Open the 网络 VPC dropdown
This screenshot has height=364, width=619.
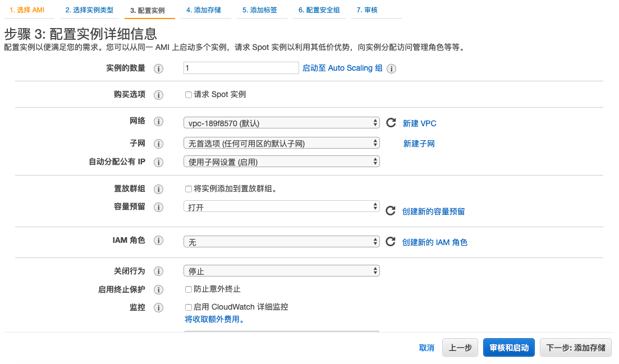coord(282,123)
